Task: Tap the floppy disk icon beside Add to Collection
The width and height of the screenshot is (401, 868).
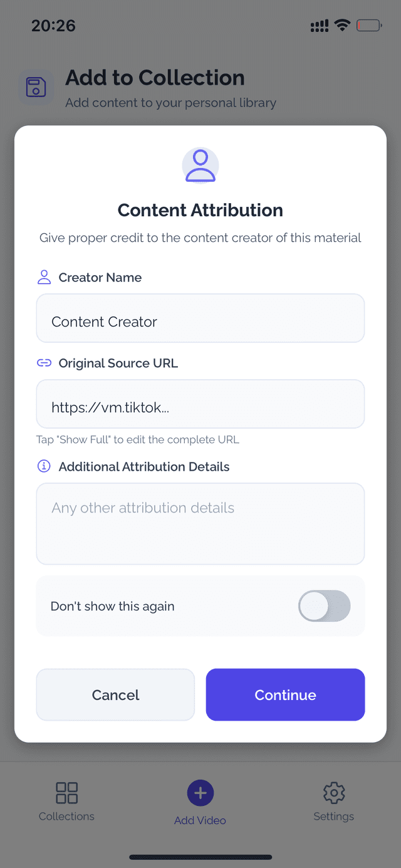Action: pyautogui.click(x=36, y=86)
